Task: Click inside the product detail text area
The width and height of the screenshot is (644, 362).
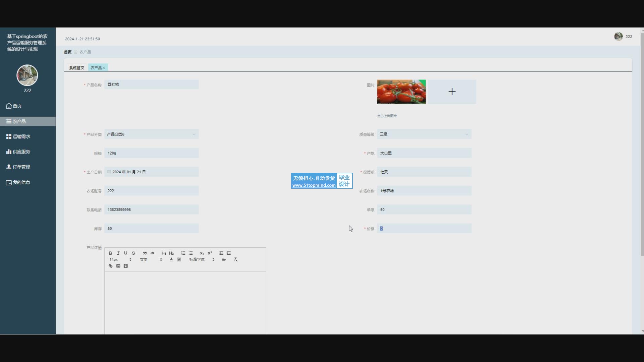Action: (185, 303)
